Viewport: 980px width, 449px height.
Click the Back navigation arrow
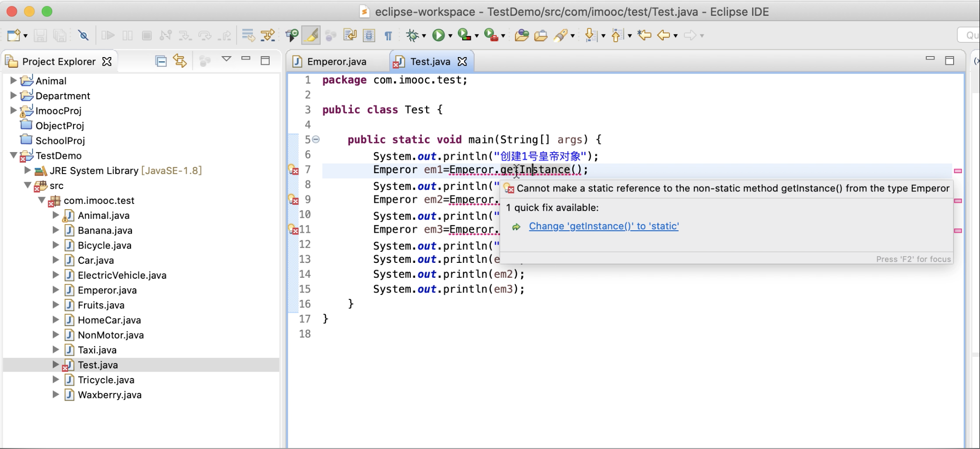[663, 35]
